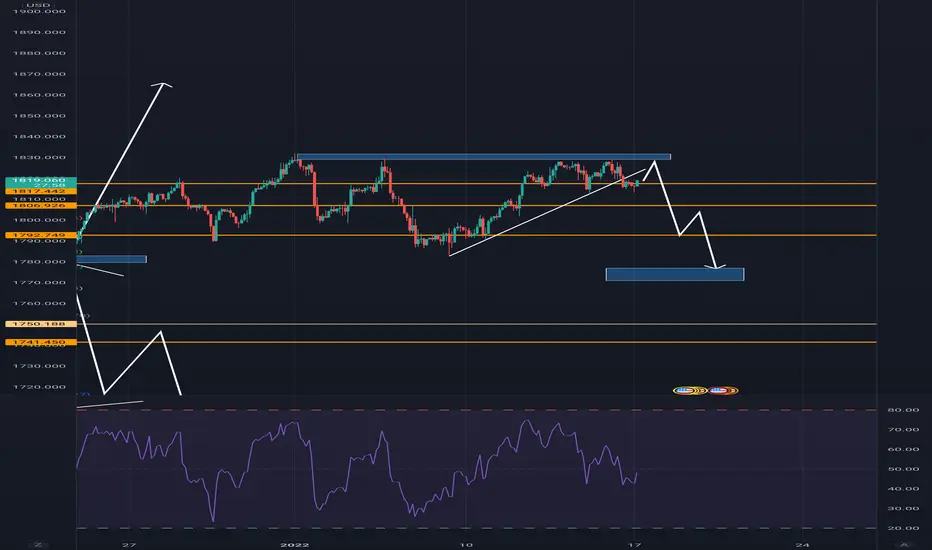
Task: Click the 50.00 RSI scale value
Action: point(903,469)
